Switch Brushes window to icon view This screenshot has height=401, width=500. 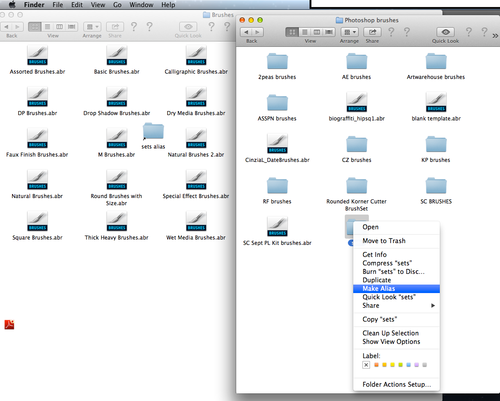(35, 27)
